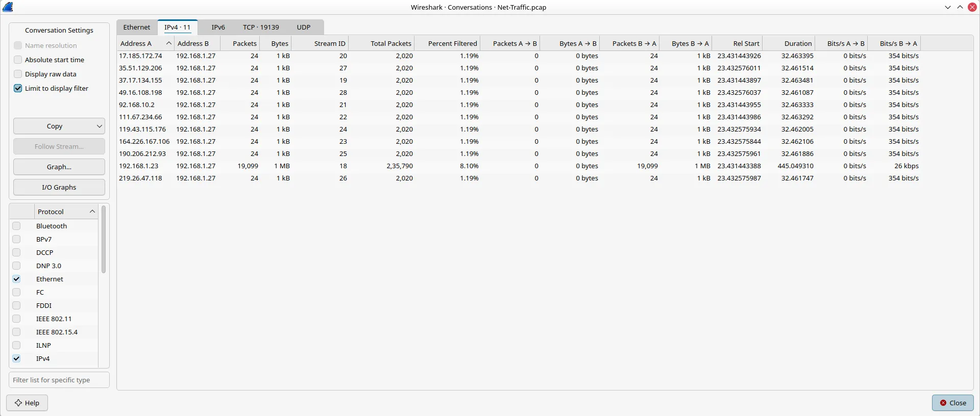Check the BPv7 protocol checkbox
The height and width of the screenshot is (416, 980).
pyautogui.click(x=16, y=239)
